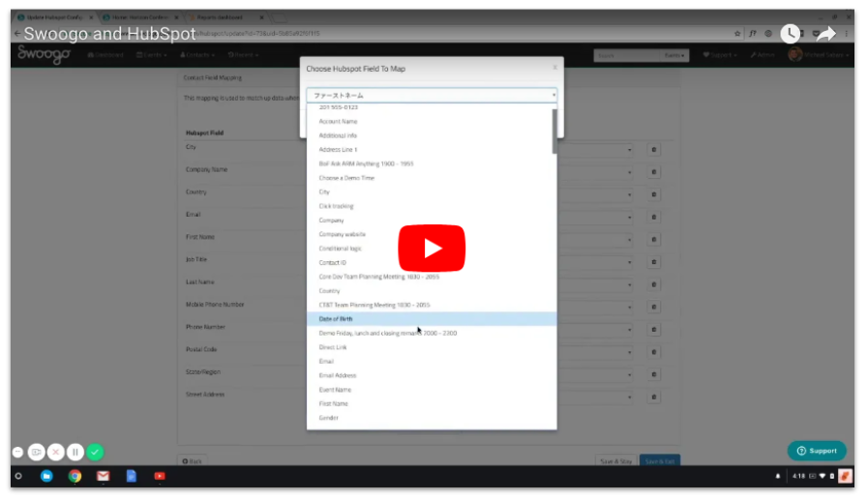Click the Support help button

[x=817, y=451]
